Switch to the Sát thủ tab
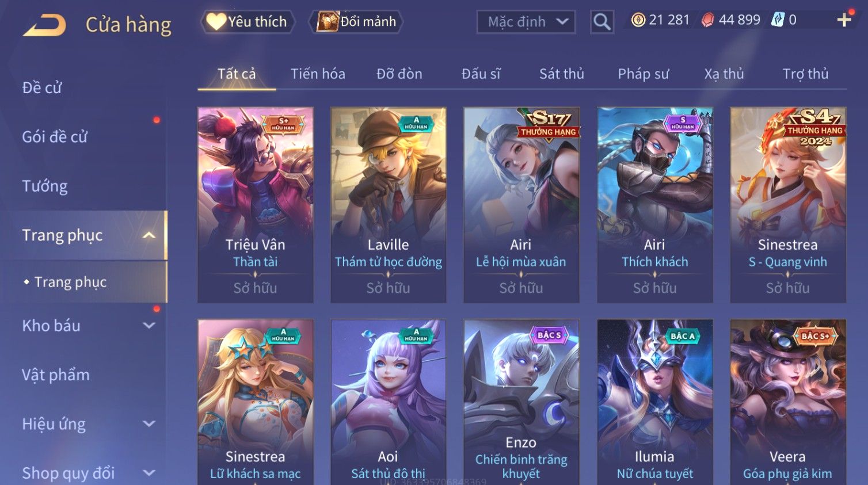 [561, 74]
